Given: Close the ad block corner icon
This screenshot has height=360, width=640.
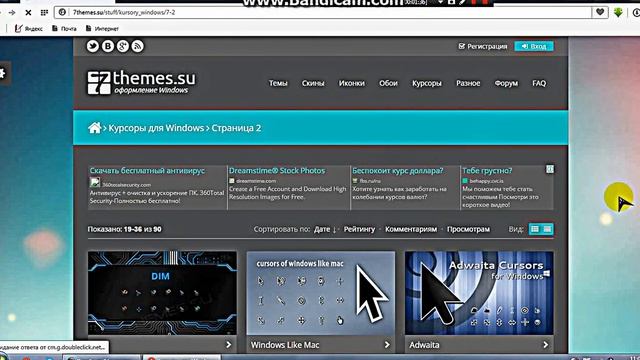Looking at the screenshot, I should point(550,169).
